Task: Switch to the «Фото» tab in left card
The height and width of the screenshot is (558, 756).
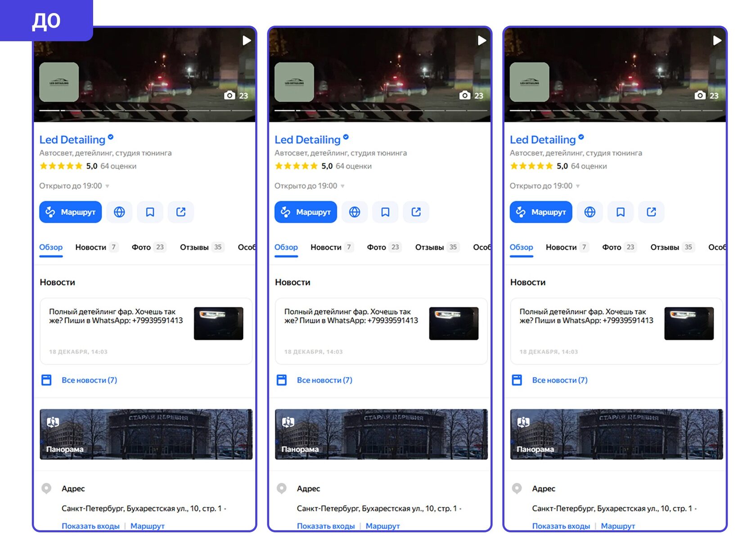Action: coord(148,247)
